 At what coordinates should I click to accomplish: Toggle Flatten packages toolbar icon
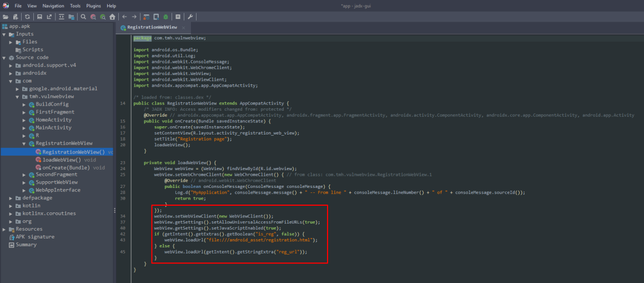click(72, 17)
